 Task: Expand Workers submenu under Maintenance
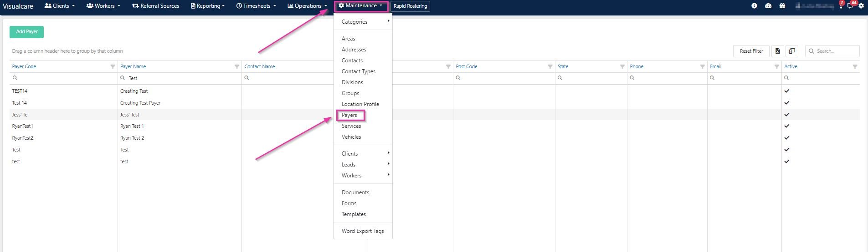point(363,176)
